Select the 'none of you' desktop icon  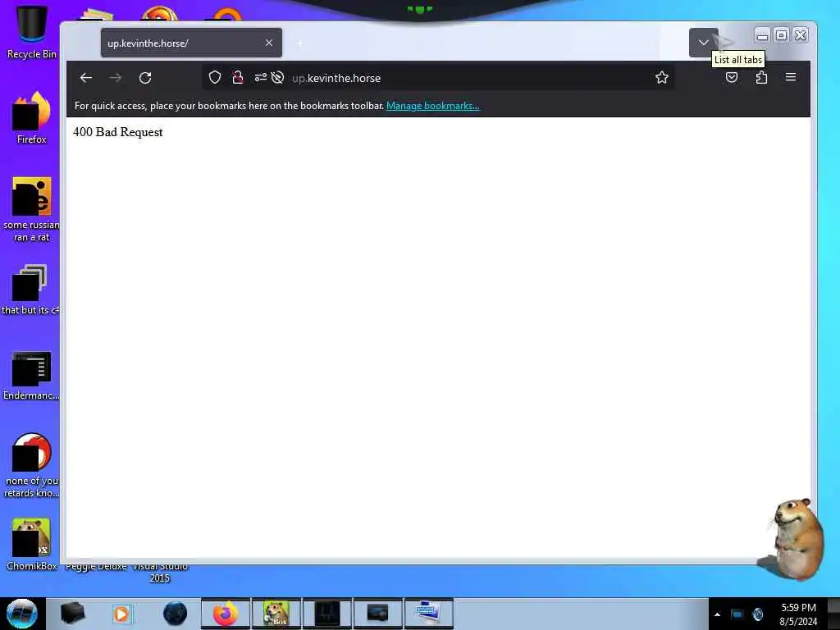point(32,465)
